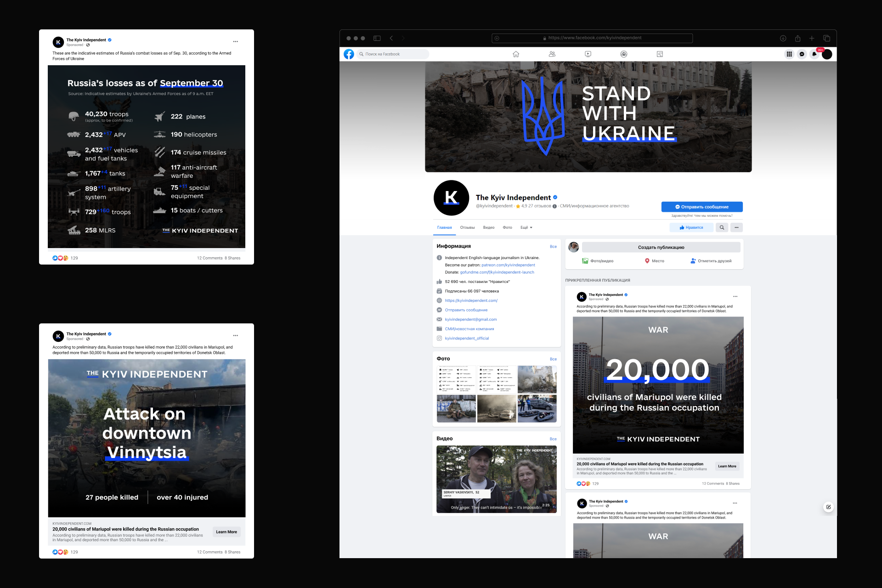Click the Facebook search field
This screenshot has height=588, width=882.
(x=392, y=54)
